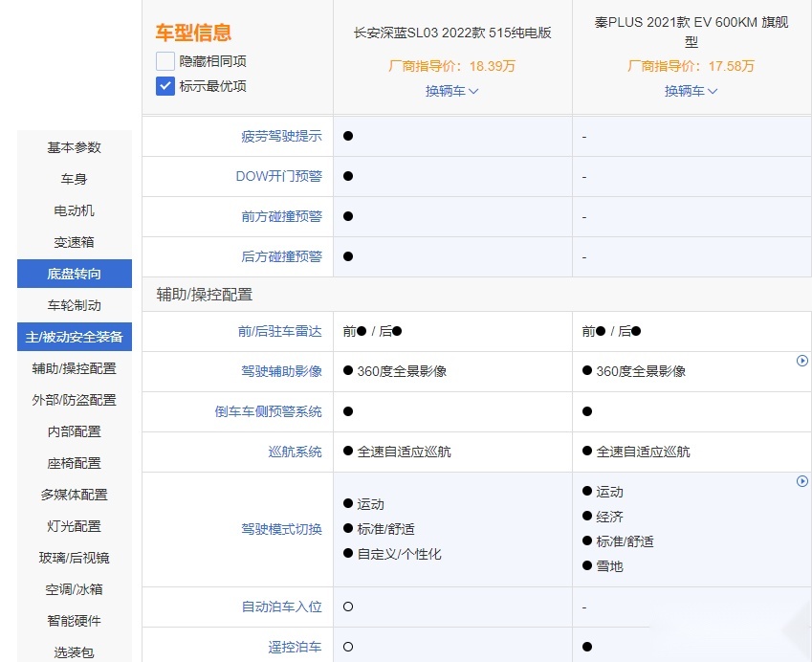Open 换辆车 dropdown under 长安深蓝SL03
This screenshot has height=662, width=812.
tap(452, 91)
